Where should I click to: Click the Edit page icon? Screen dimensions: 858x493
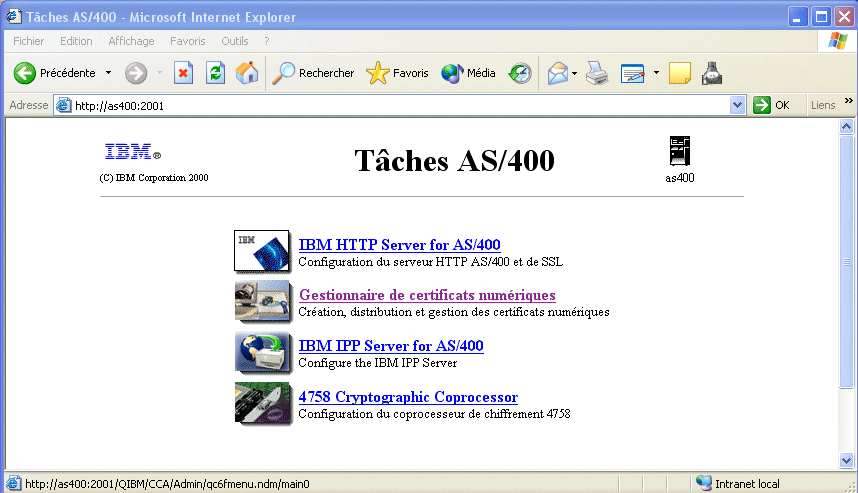pos(633,73)
